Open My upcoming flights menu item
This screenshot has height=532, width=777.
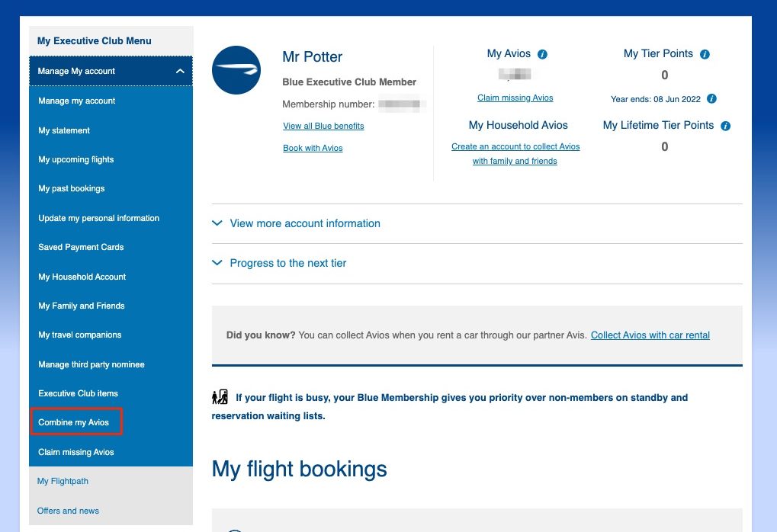pyautogui.click(x=76, y=159)
